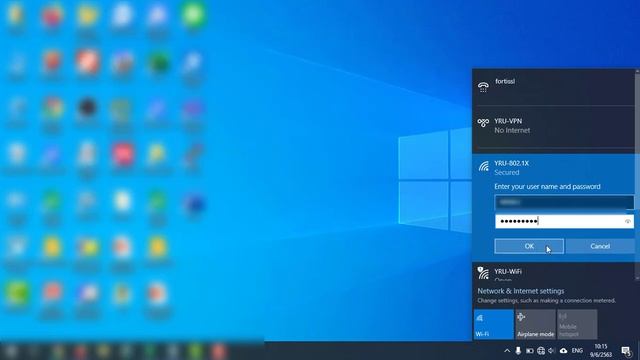This screenshot has width=640, height=360.
Task: Open the taskbar clock and date
Action: coord(601,351)
